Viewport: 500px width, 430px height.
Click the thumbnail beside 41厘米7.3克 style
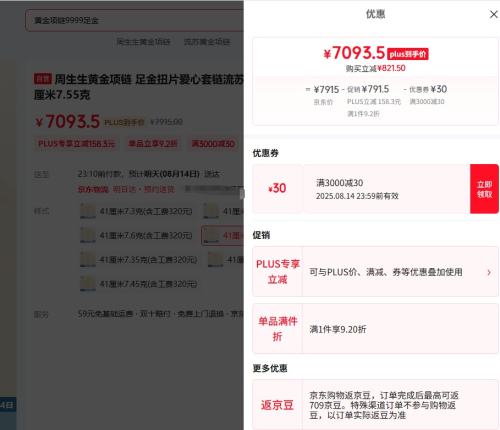pyautogui.click(x=88, y=211)
